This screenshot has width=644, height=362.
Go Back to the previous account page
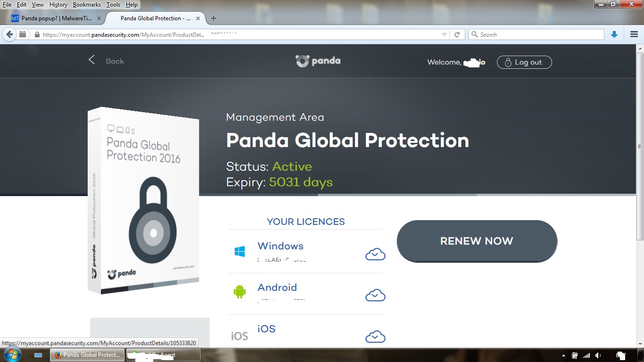(107, 61)
